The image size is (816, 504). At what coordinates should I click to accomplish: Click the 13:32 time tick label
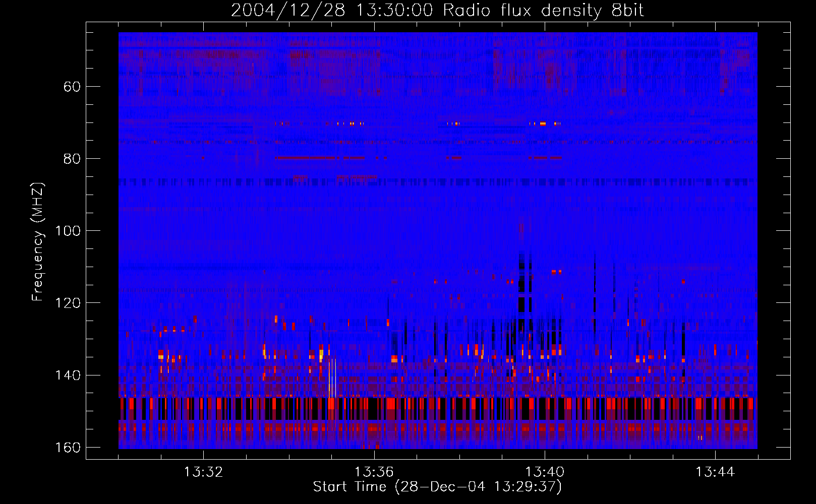(203, 472)
